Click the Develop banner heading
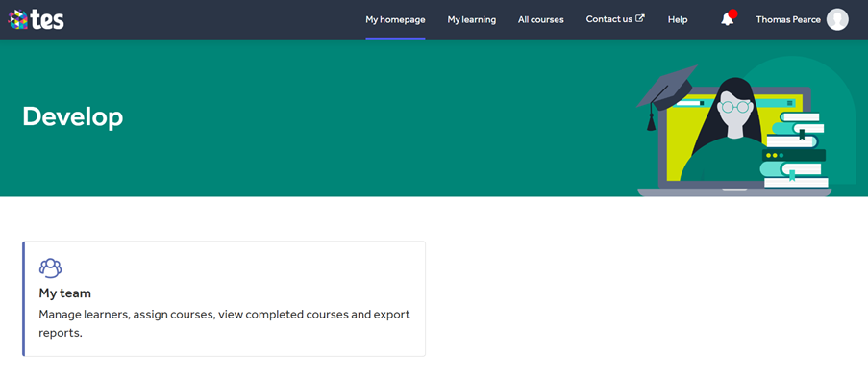Image resolution: width=868 pixels, height=382 pixels. (72, 117)
